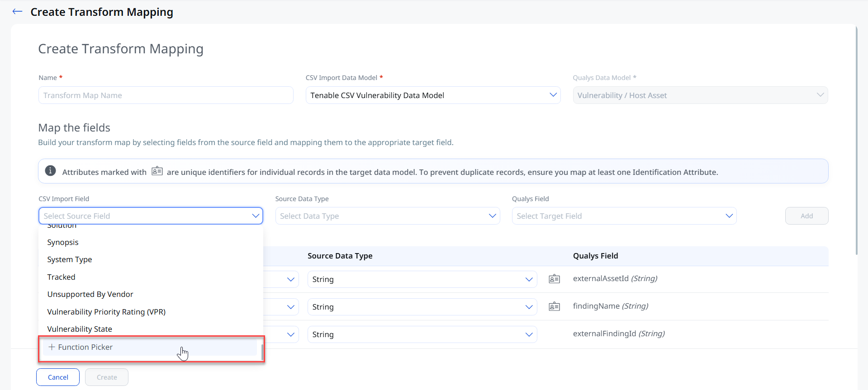This screenshot has width=868, height=390.
Task: Click the identifier icon beside findingName
Action: [x=554, y=306]
